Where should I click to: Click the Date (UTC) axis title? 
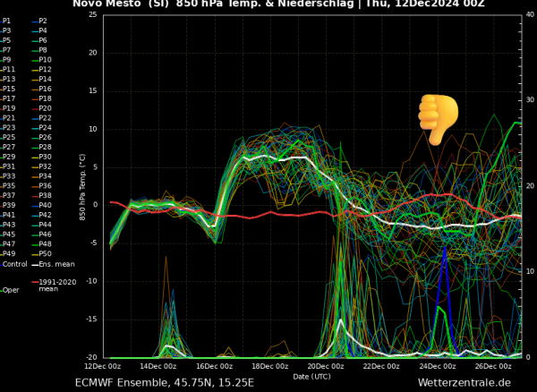312,377
